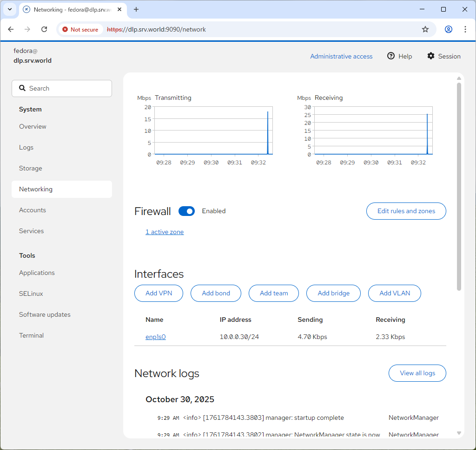The height and width of the screenshot is (450, 476).
Task: Click Edit rules and zones button
Action: 406,211
